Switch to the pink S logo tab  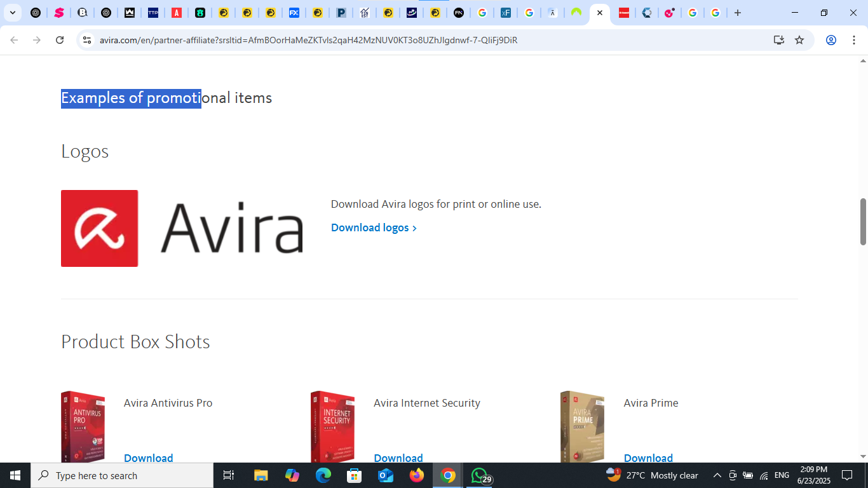coord(59,13)
